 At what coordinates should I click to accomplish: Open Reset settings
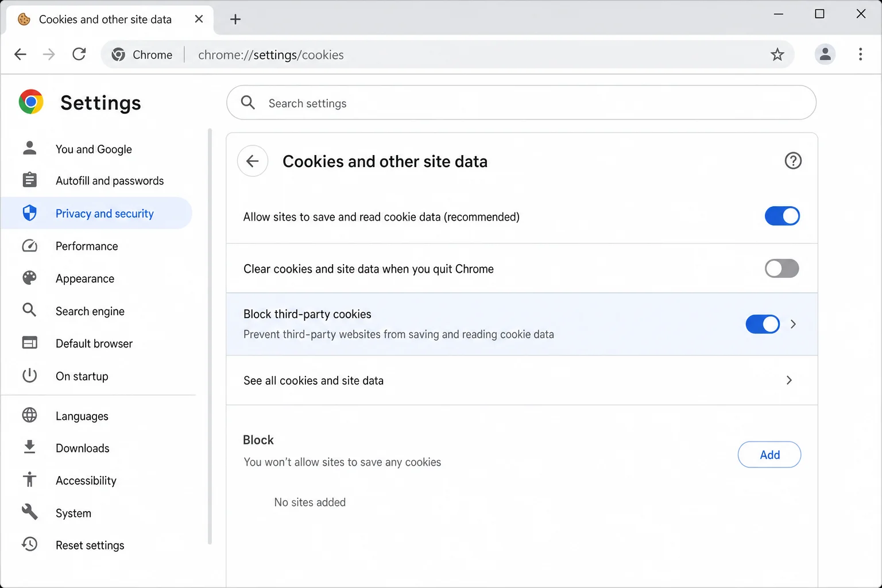(96, 545)
